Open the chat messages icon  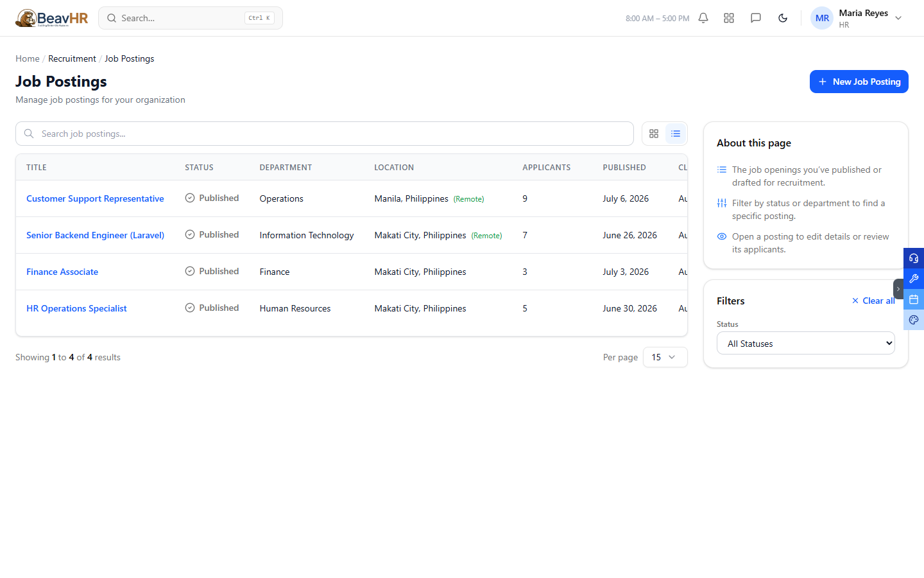(x=756, y=18)
